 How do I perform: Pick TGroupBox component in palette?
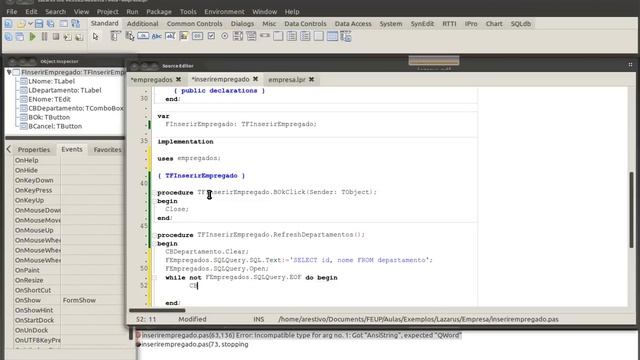pyautogui.click(x=278, y=36)
